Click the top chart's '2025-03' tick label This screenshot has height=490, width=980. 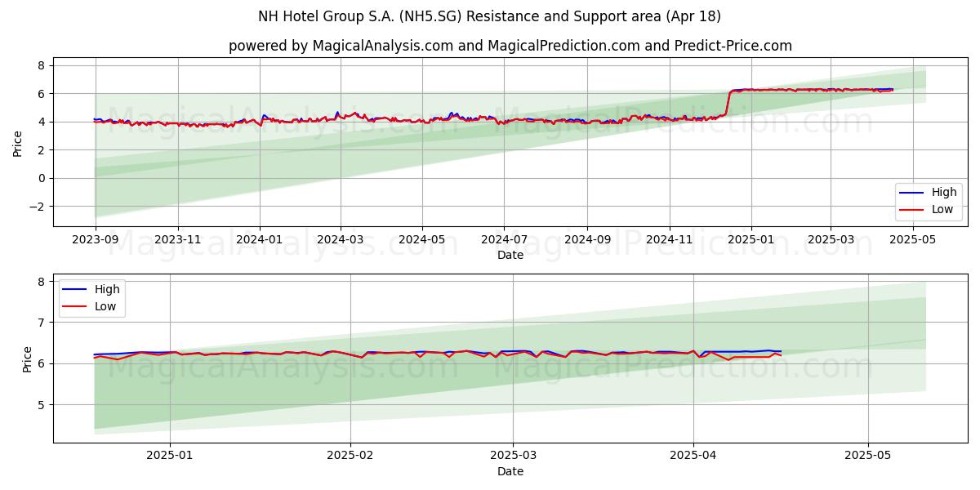(x=831, y=241)
